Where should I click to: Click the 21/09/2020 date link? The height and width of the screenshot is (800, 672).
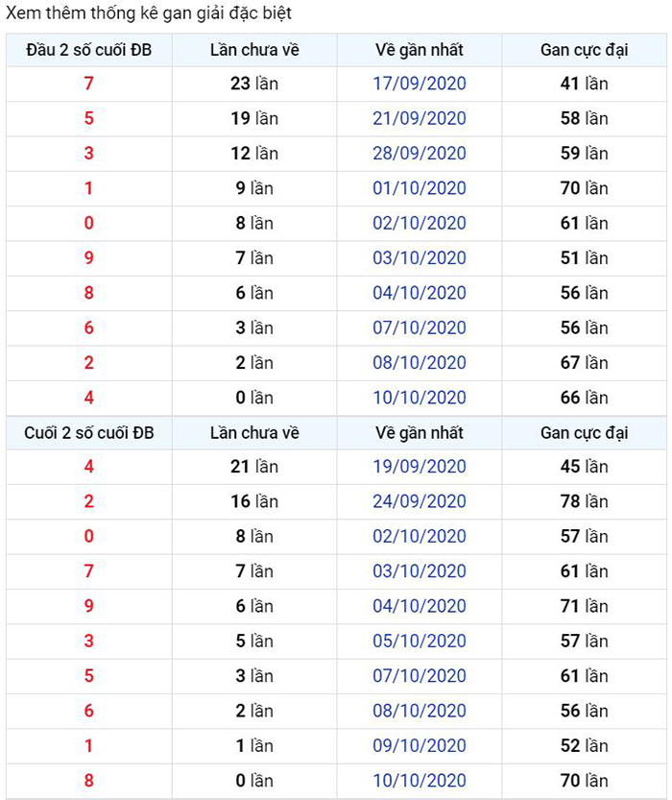click(x=420, y=118)
